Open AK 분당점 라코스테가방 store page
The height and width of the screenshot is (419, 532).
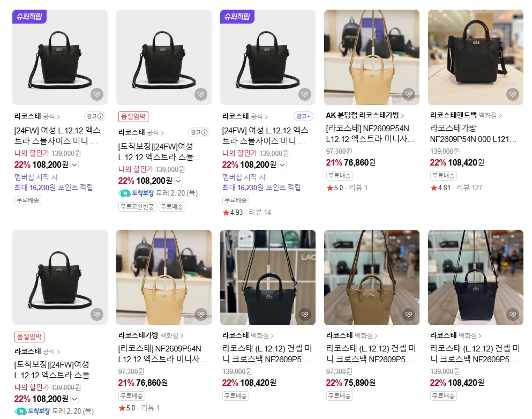click(x=365, y=115)
